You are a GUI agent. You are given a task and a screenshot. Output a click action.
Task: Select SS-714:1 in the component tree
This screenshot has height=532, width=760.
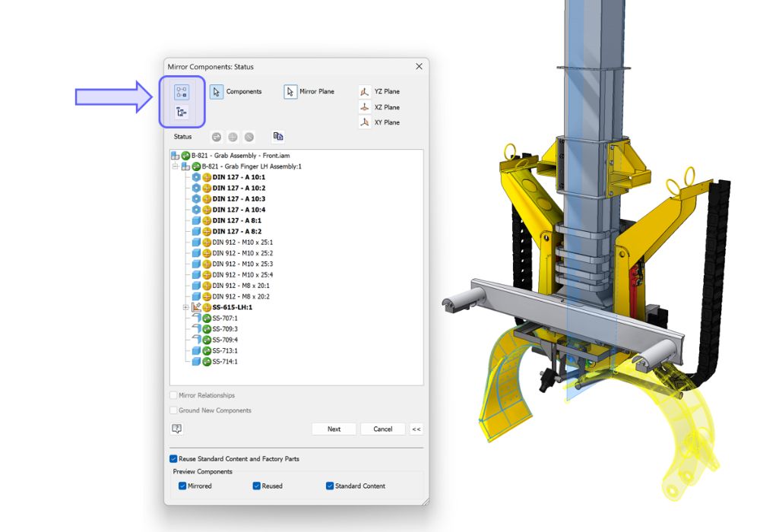coord(225,362)
